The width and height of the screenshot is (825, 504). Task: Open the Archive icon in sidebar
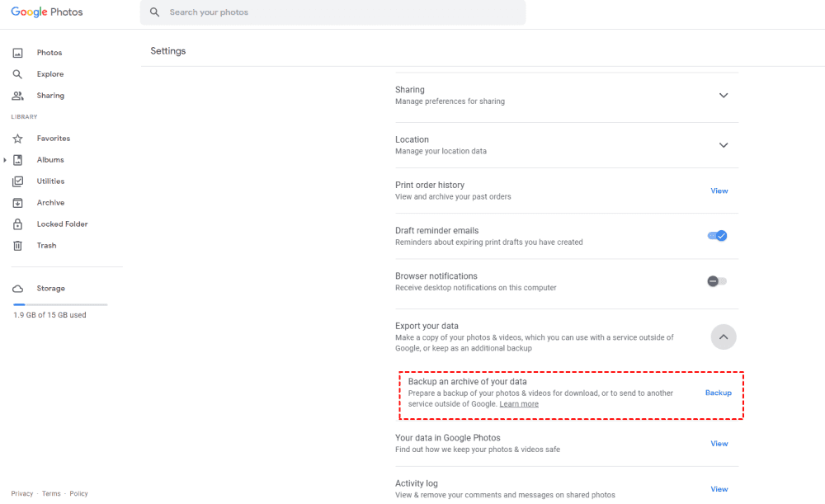click(17, 203)
